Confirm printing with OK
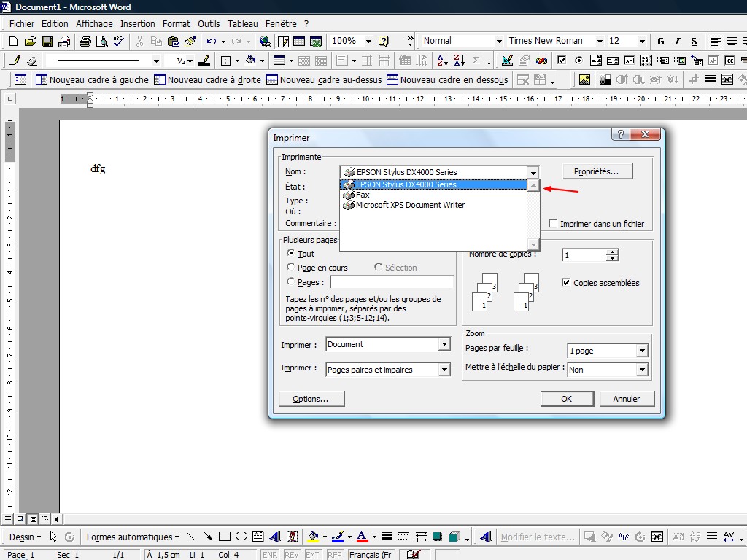Image resolution: width=747 pixels, height=560 pixels. coord(567,399)
